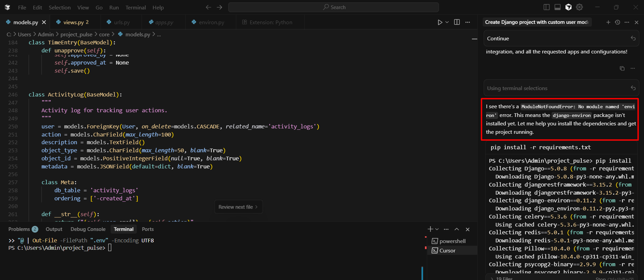Screen dimensions: 644x280
Task: Open Cursor settings gear icon
Action: coord(579,7)
